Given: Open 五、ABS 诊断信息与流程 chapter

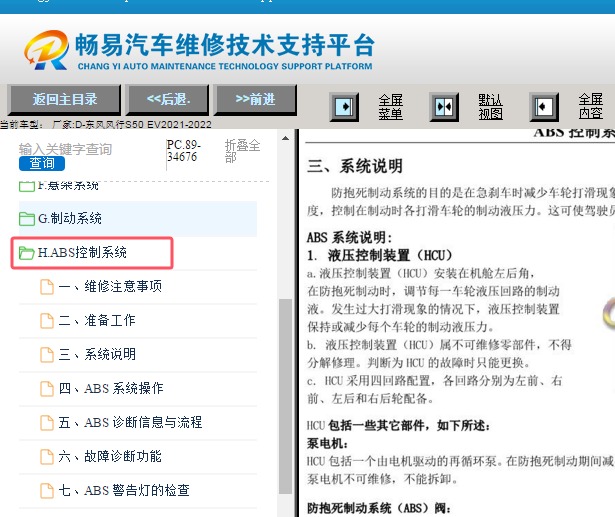Looking at the screenshot, I should pyautogui.click(x=130, y=423).
